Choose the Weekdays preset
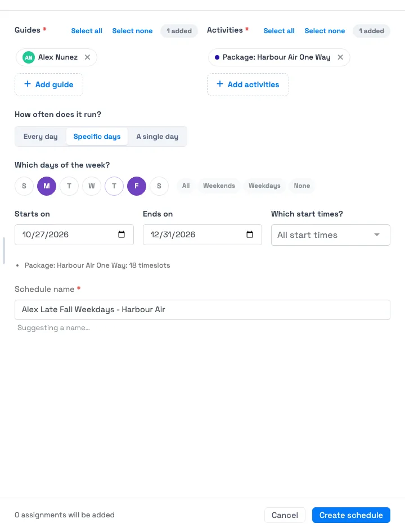Image resolution: width=405 pixels, height=532 pixels. (264, 186)
